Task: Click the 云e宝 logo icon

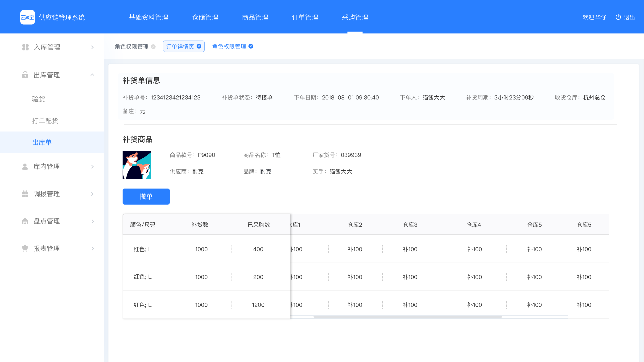Action: click(28, 17)
